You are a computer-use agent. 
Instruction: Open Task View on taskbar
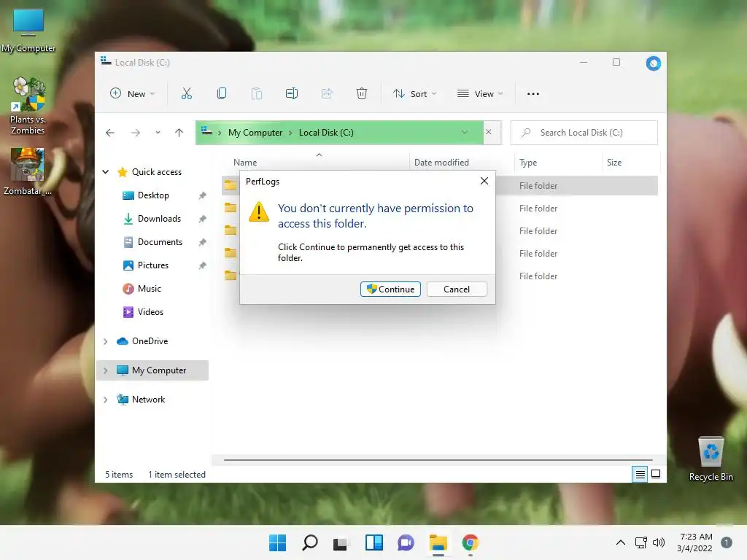pos(340,542)
